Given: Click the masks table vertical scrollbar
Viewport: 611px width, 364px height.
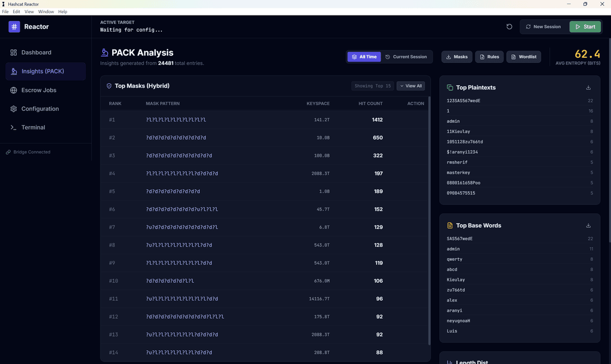Looking at the screenshot, I should click(x=429, y=221).
